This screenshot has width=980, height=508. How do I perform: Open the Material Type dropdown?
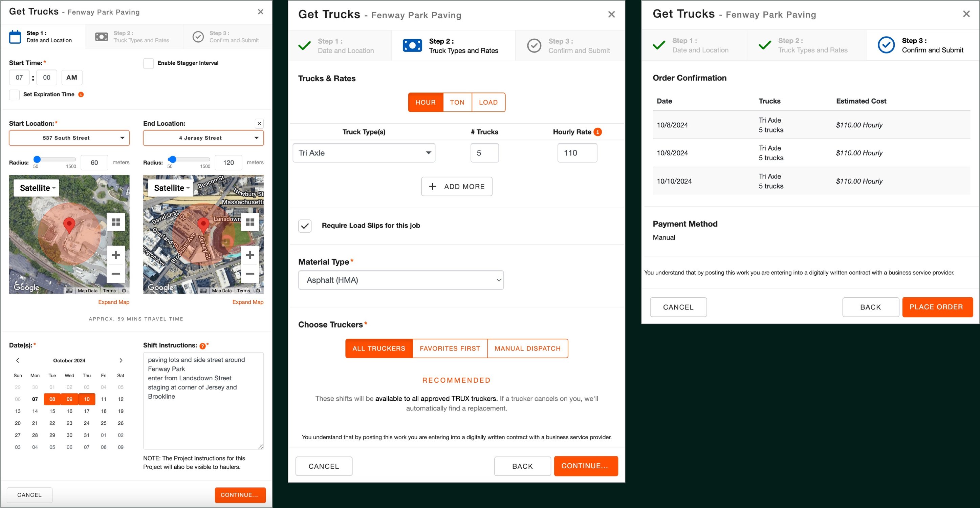[400, 280]
